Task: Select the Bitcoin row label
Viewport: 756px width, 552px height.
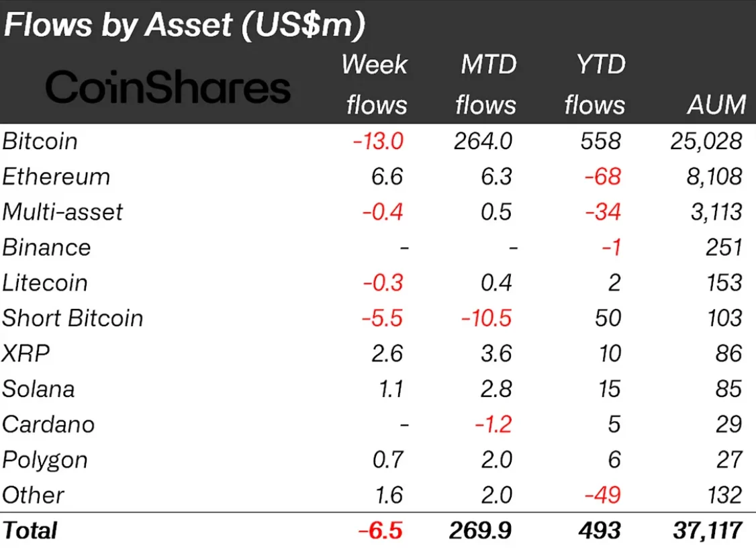Action: tap(40, 141)
